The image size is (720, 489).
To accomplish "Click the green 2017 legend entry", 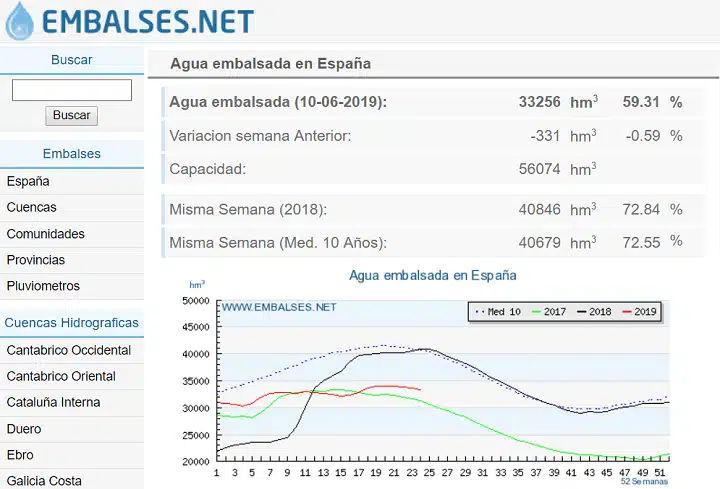I will click(546, 312).
